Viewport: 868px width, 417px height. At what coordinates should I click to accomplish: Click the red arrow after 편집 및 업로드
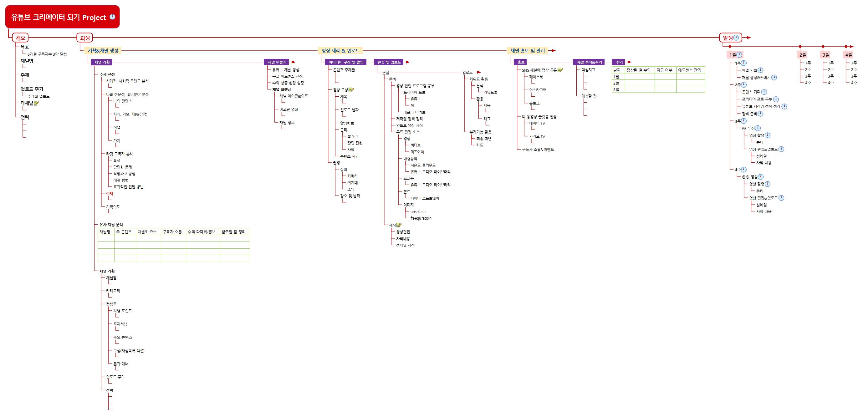coord(408,62)
